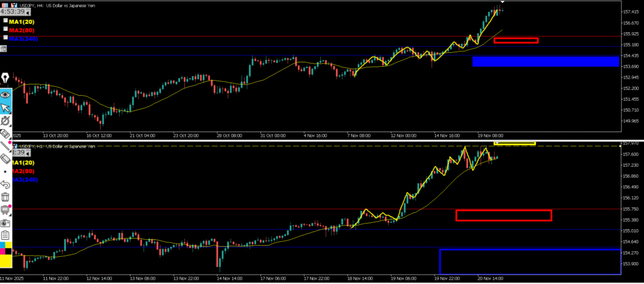Click the 11 Nov 22:00 time label
The width and height of the screenshot is (644, 284).
click(56, 278)
